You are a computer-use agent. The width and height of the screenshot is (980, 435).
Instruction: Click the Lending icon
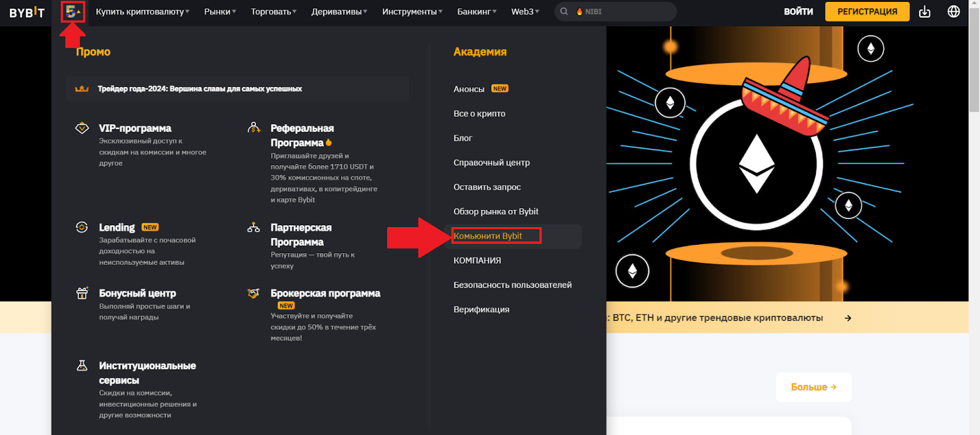coord(82,227)
